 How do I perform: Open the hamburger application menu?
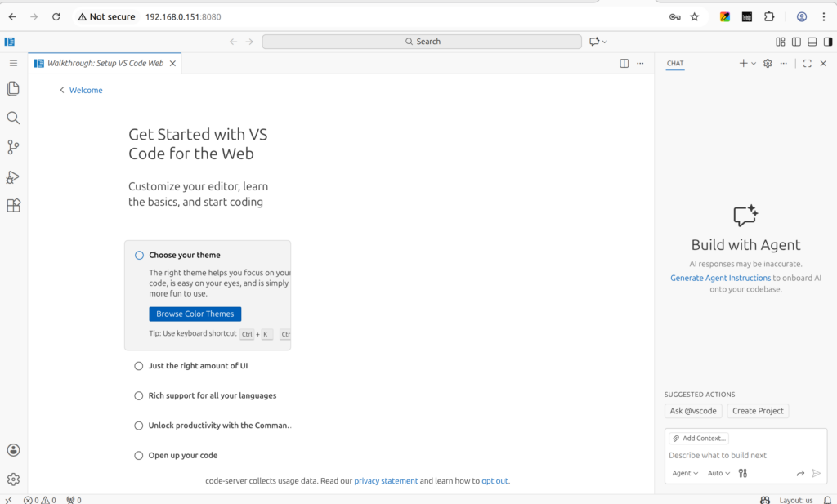point(13,63)
